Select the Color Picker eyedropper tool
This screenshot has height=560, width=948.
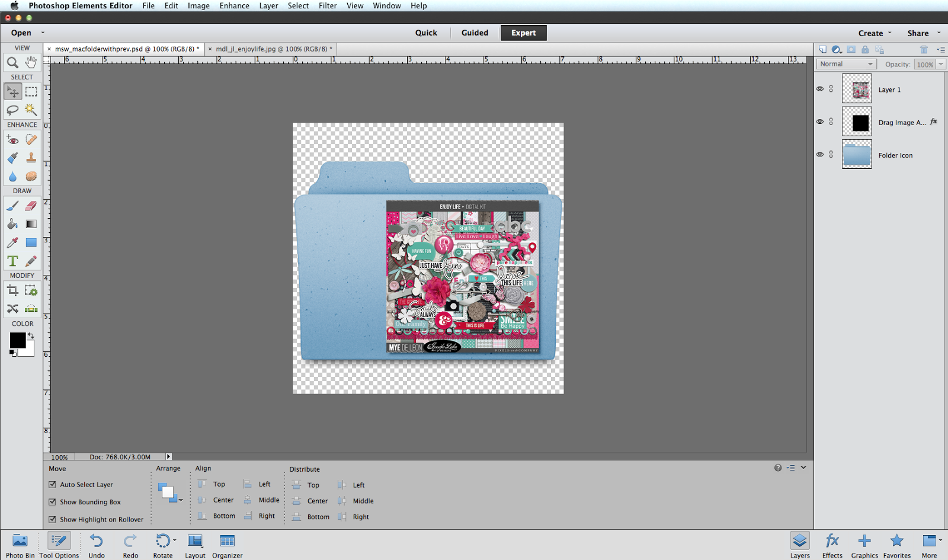click(x=12, y=242)
